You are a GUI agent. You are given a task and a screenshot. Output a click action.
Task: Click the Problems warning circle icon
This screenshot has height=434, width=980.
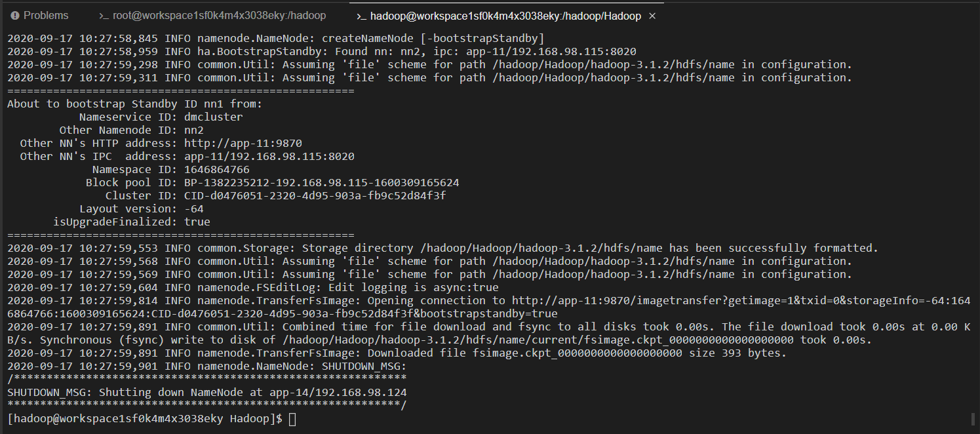point(15,15)
